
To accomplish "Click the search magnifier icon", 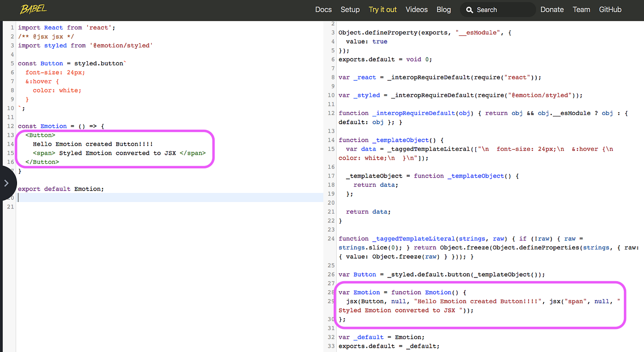I will [470, 9].
